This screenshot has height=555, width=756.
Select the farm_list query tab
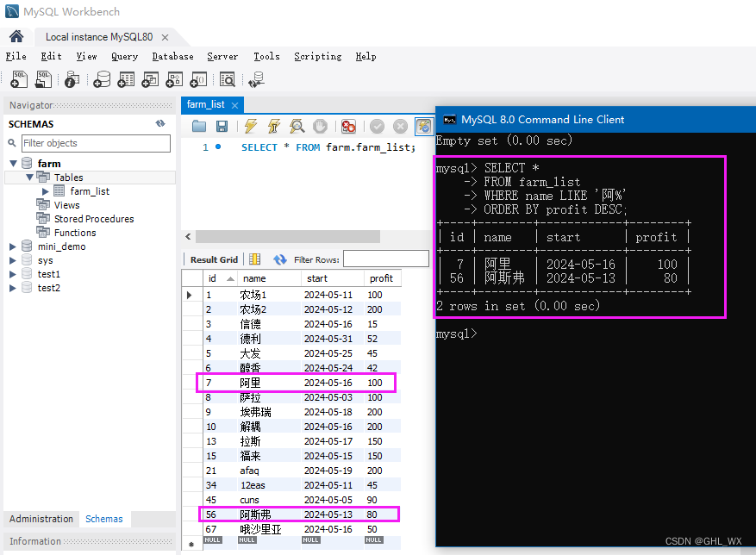(205, 104)
